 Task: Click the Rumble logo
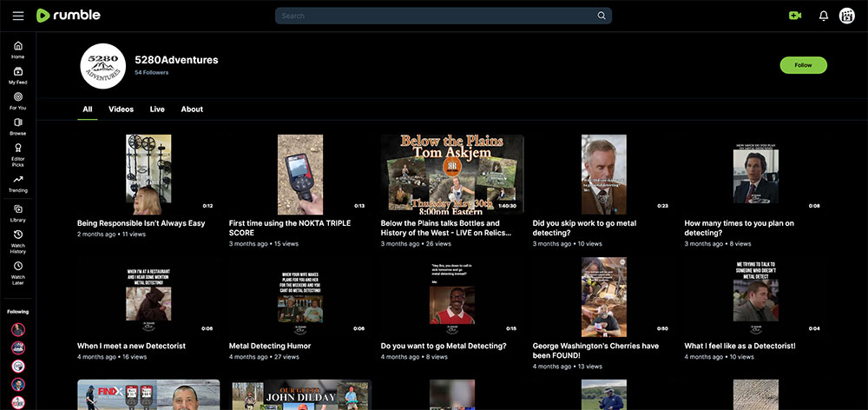coord(68,16)
